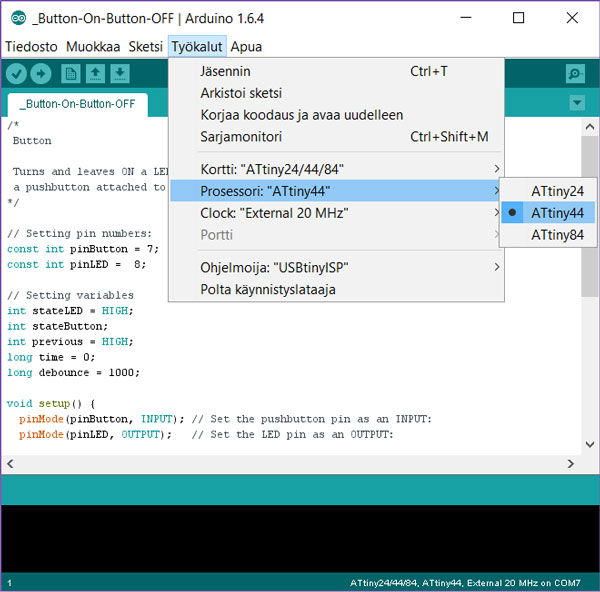Viewport: 600px width, 592px height.
Task: Click the '// Setting variables' comment
Action: pos(70,295)
